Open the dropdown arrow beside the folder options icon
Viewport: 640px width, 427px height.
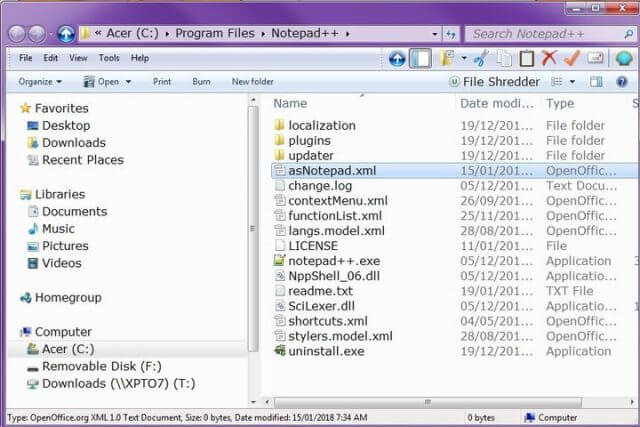(464, 58)
